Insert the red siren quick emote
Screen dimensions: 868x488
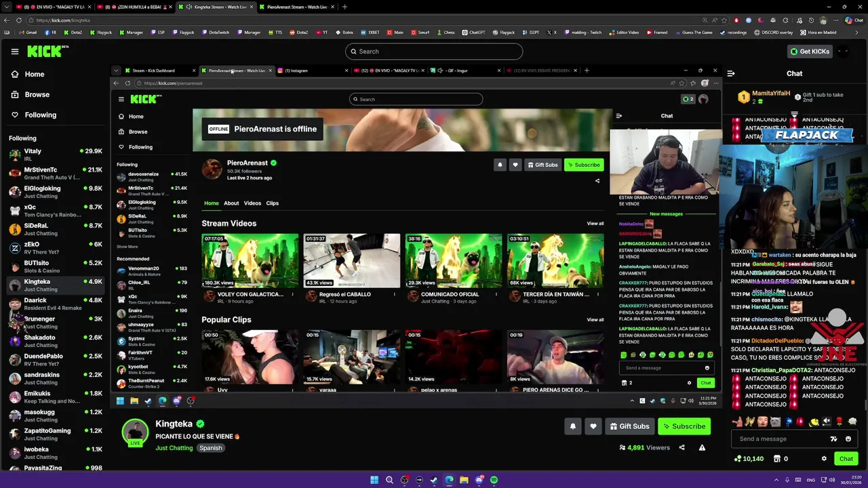point(802,422)
